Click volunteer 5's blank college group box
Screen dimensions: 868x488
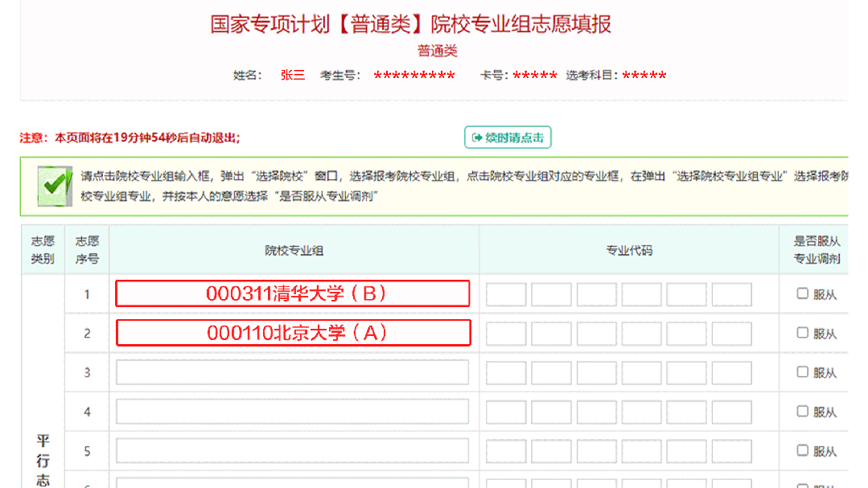coord(292,449)
